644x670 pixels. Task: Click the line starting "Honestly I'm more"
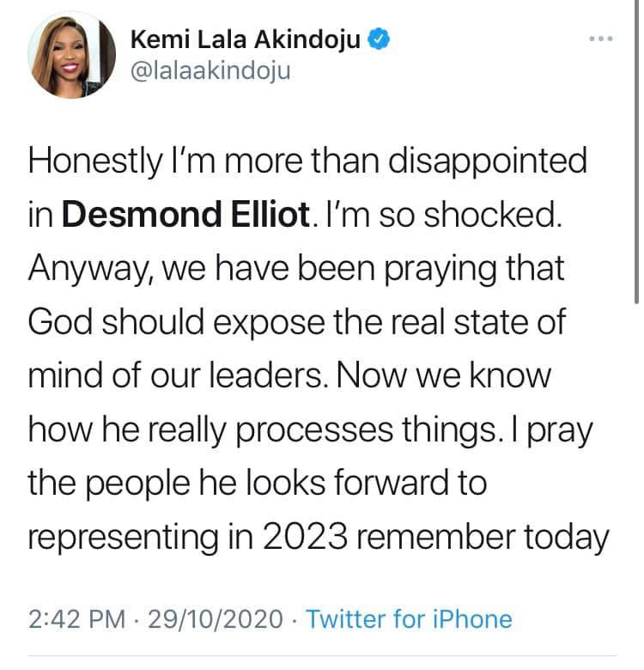(308, 162)
